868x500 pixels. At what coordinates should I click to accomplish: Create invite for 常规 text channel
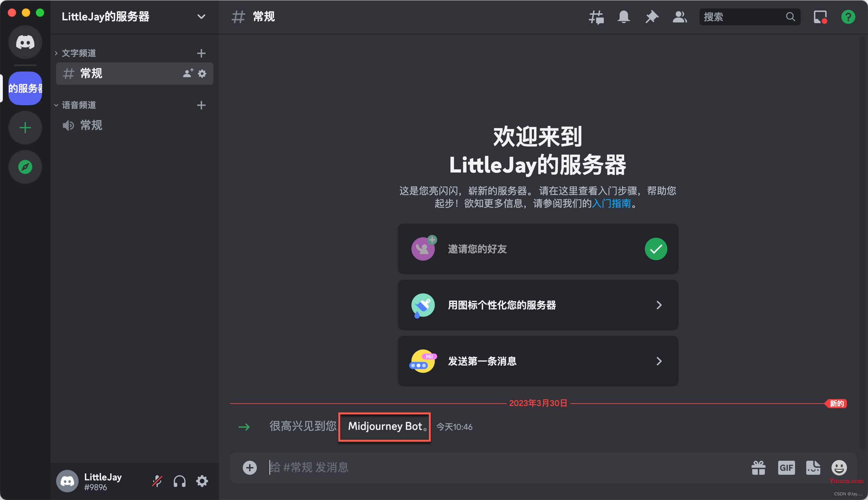(x=188, y=73)
